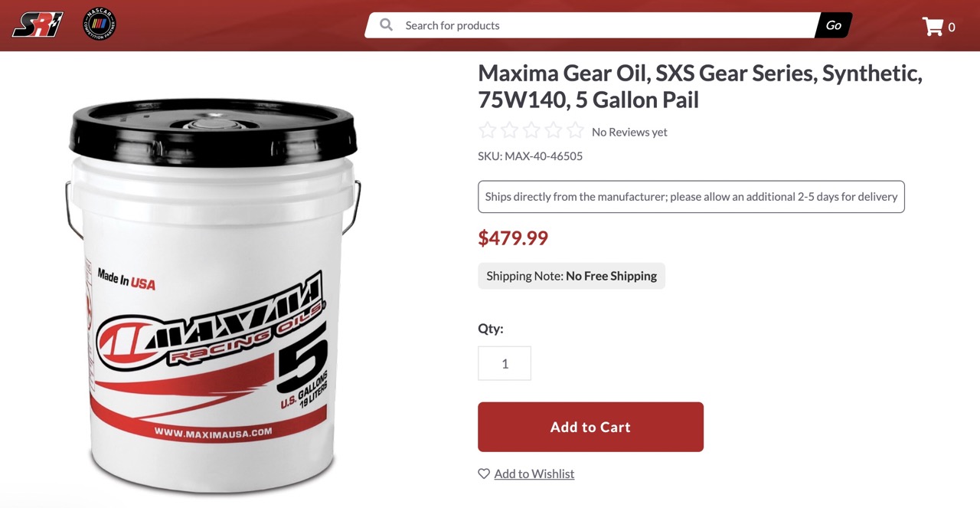Enlarge the Maxima pail product image
The width and height of the screenshot is (980, 508).
[x=214, y=295]
